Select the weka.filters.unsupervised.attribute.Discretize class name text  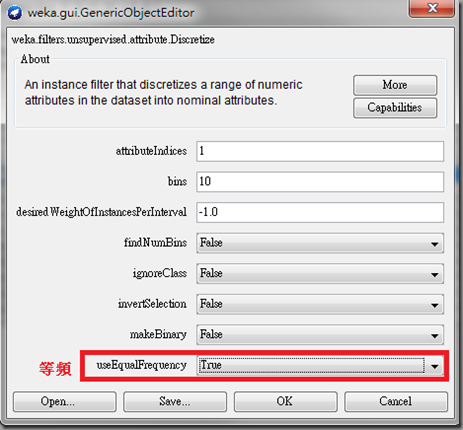(113, 40)
